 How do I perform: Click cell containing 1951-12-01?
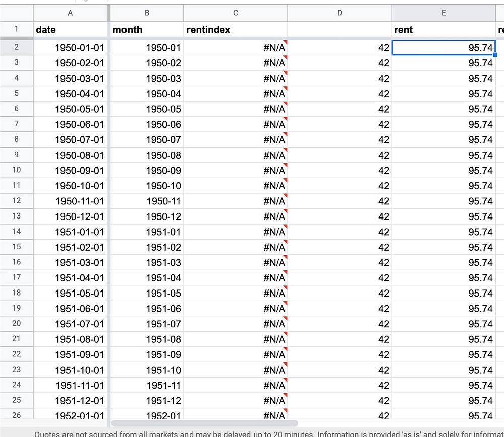coord(70,400)
